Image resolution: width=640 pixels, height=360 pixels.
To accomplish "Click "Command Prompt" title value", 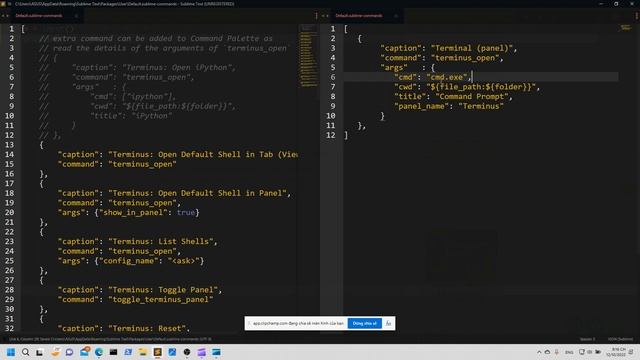I will click(471, 96).
